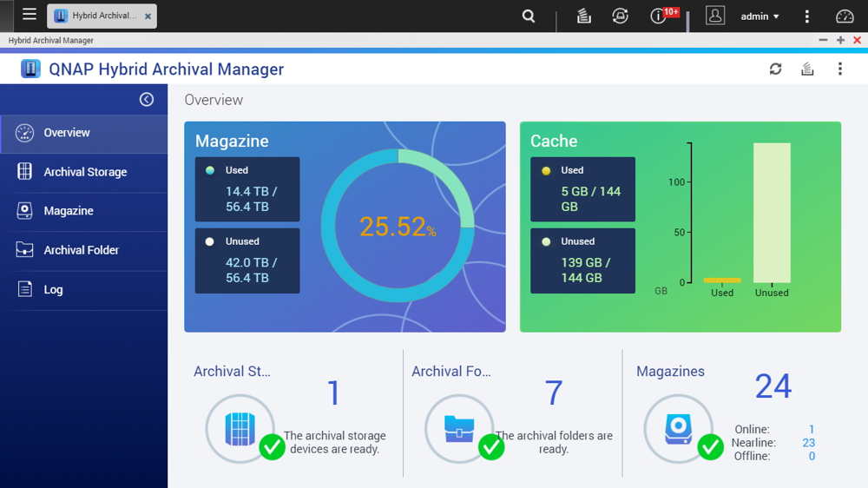Click the Log document sidebar icon
Viewport: 868px width, 488px height.
click(x=25, y=288)
